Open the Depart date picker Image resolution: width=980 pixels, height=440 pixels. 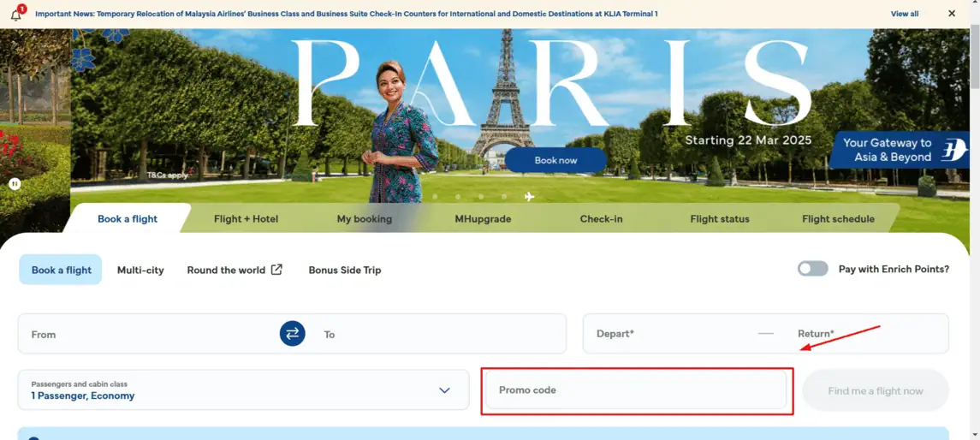point(672,334)
